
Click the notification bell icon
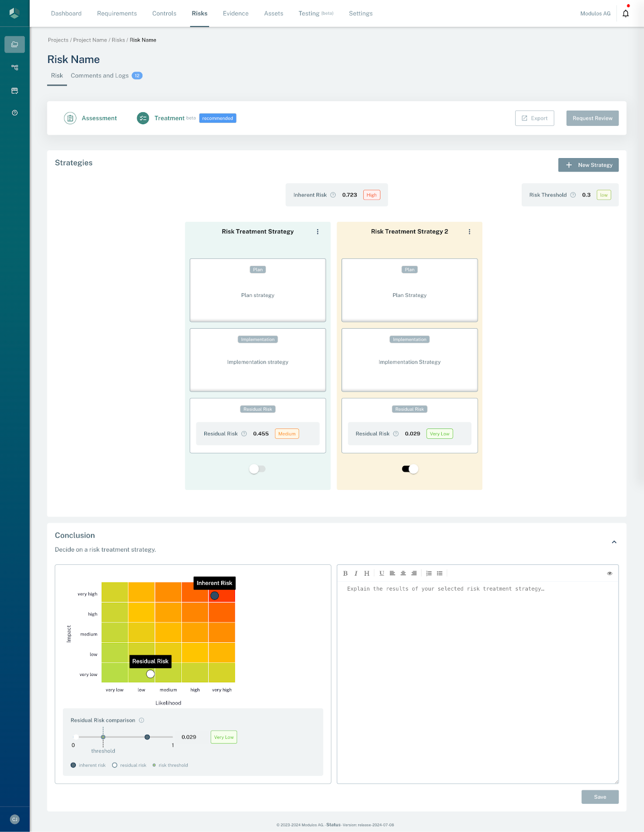(x=625, y=14)
